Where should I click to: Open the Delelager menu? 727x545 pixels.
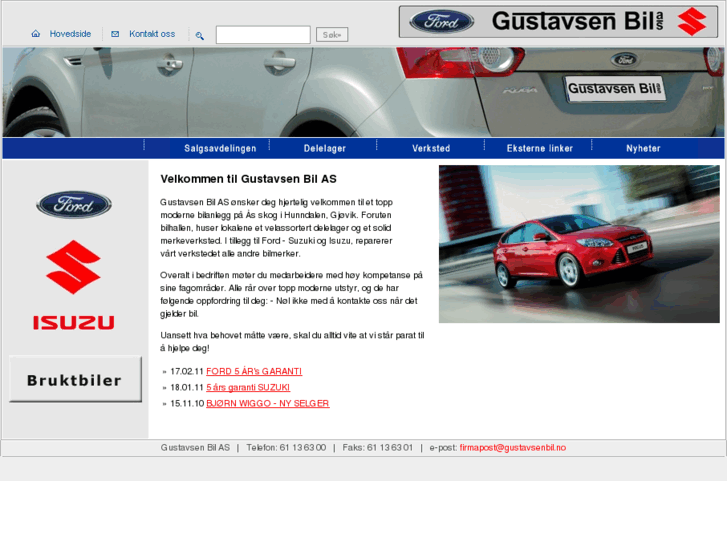(325, 148)
